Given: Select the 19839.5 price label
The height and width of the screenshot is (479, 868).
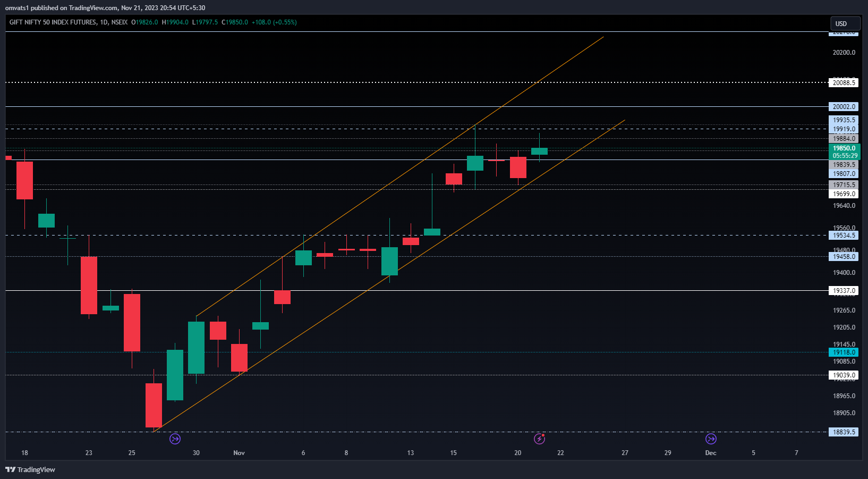Looking at the screenshot, I should [x=844, y=165].
